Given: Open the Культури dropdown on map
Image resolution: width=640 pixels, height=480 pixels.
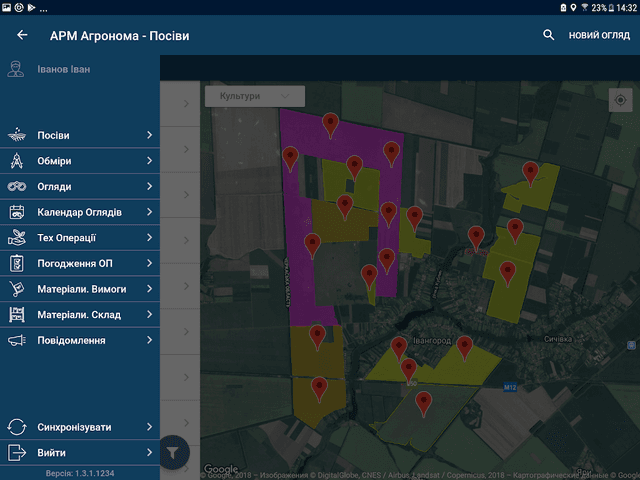Looking at the screenshot, I should pos(255,96).
